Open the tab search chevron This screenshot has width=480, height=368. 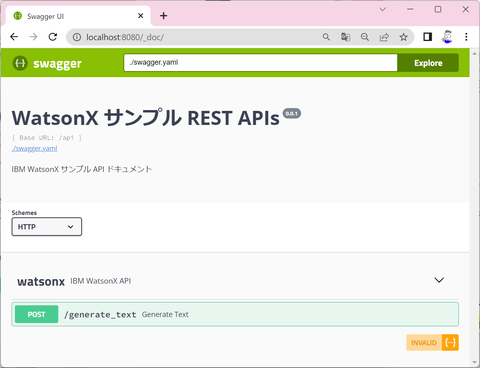click(x=383, y=9)
